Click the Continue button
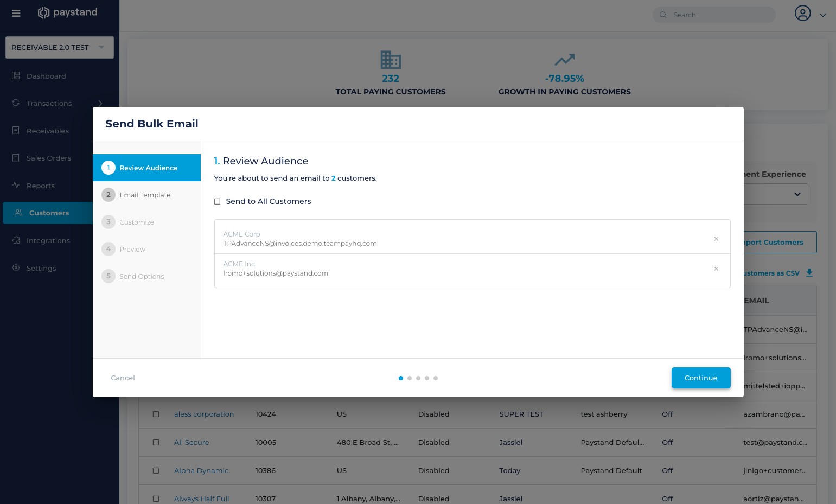836x504 pixels. click(x=701, y=378)
